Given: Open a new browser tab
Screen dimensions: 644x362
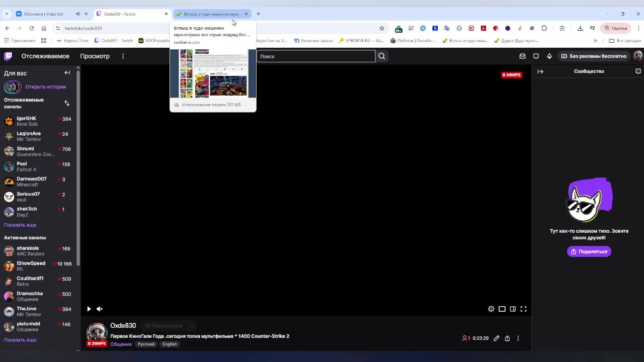Looking at the screenshot, I should click(x=258, y=14).
